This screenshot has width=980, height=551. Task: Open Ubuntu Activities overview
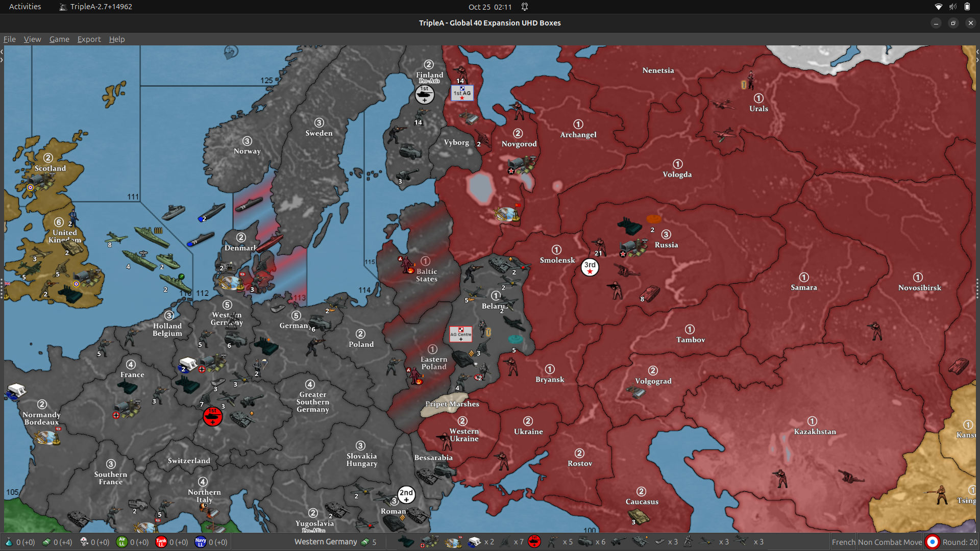point(24,7)
